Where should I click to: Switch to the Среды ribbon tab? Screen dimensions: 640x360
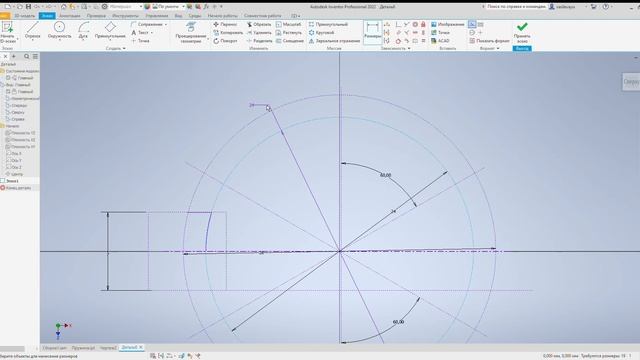195,16
